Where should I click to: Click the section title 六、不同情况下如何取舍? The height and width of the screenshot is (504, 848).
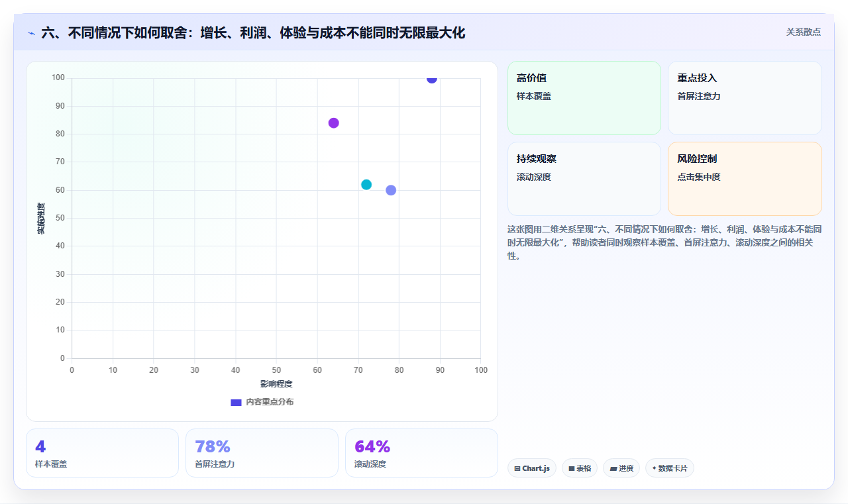point(253,32)
